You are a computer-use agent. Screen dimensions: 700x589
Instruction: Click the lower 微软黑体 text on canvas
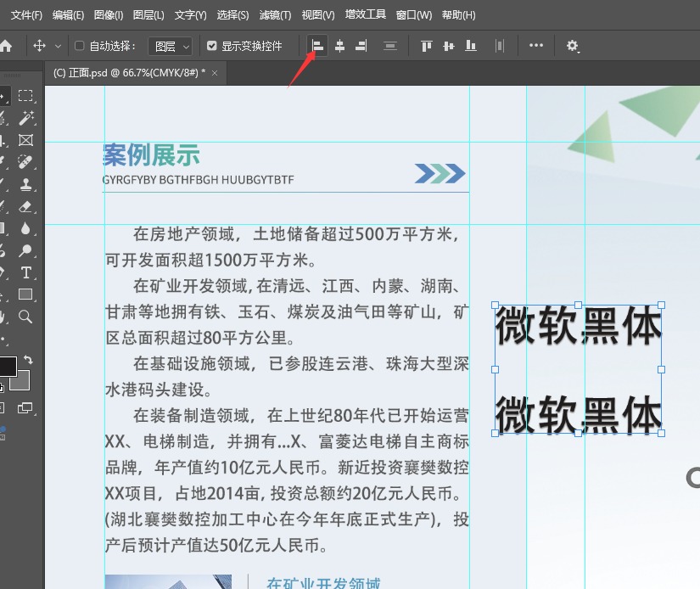tap(578, 414)
